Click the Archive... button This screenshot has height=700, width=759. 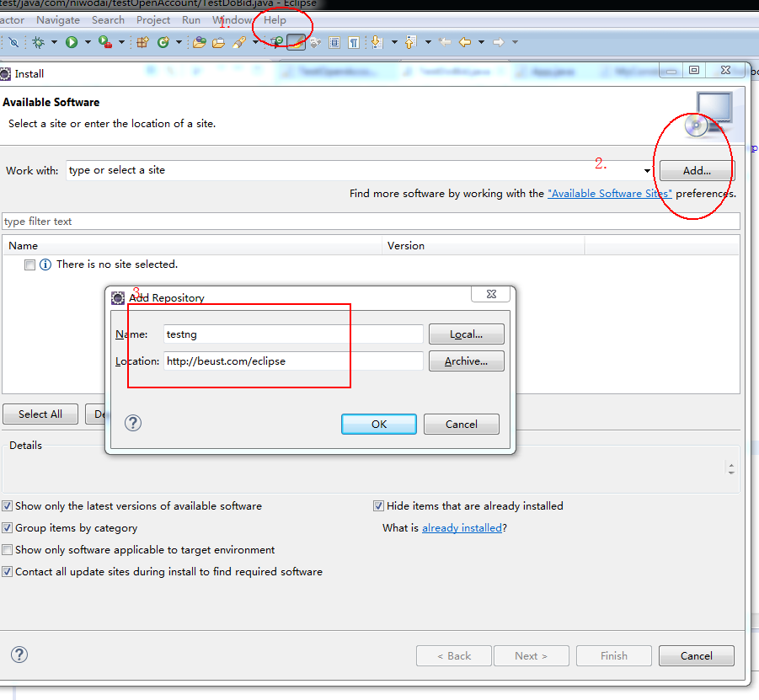point(466,361)
